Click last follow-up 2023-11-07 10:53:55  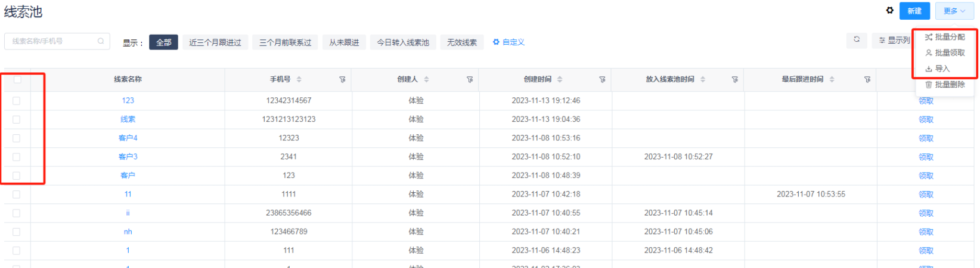811,194
